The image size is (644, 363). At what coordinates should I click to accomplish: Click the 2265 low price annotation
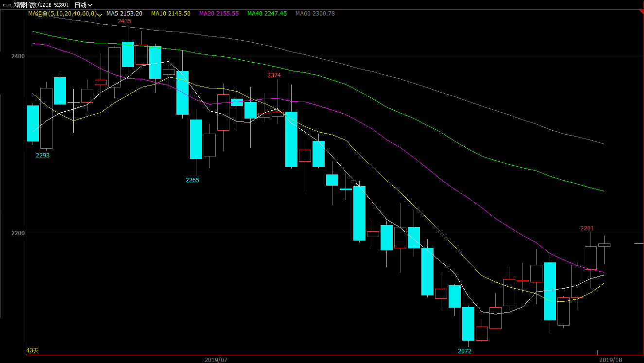point(192,180)
